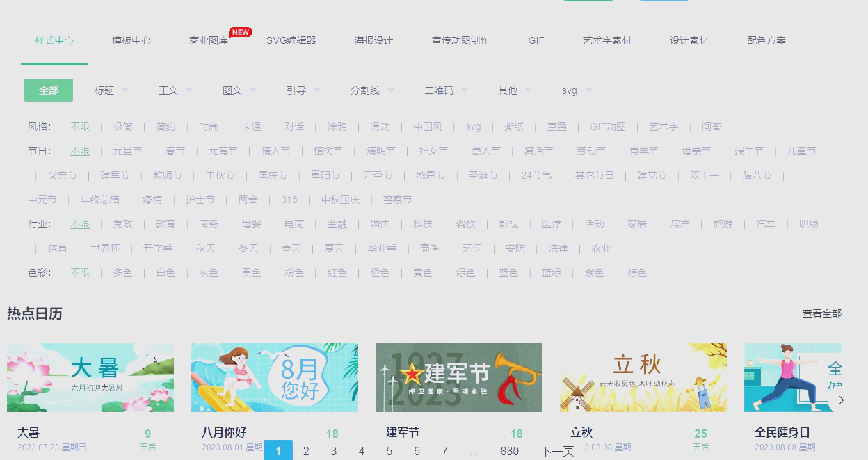The image size is (868, 460).
Task: Select the 棕色 color filter
Action: click(x=638, y=272)
